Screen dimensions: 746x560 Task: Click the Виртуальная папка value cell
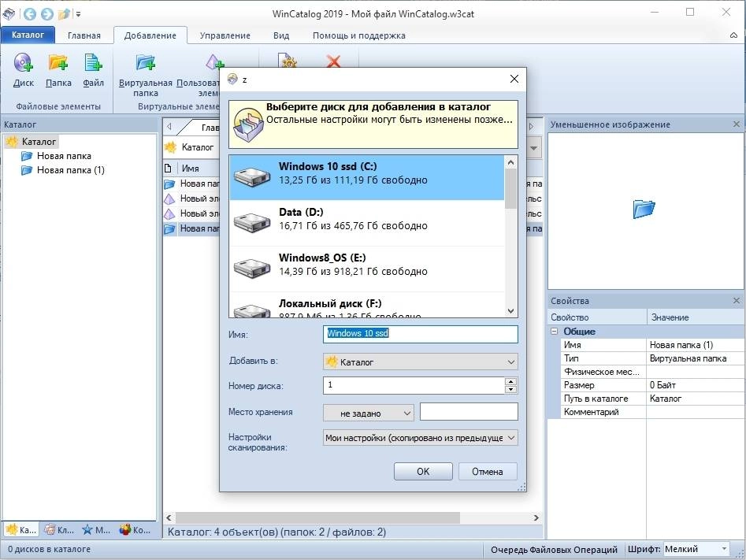coord(695,358)
